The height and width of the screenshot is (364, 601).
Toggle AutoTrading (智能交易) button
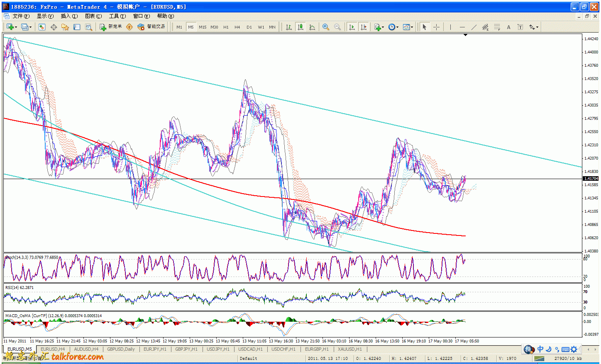151,27
